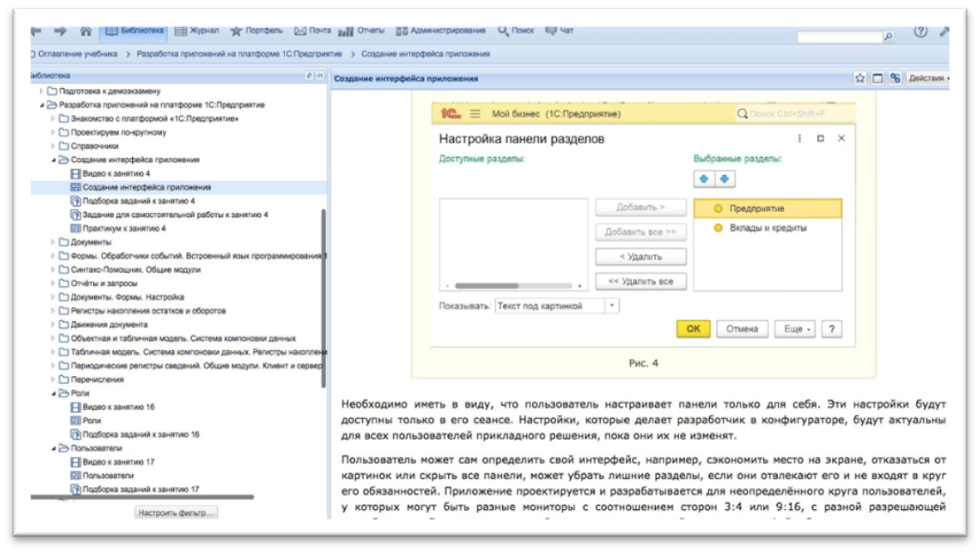The height and width of the screenshot is (553, 980).
Task: Collapse the Библиотека panel with the double-arrow icon
Action: click(320, 75)
